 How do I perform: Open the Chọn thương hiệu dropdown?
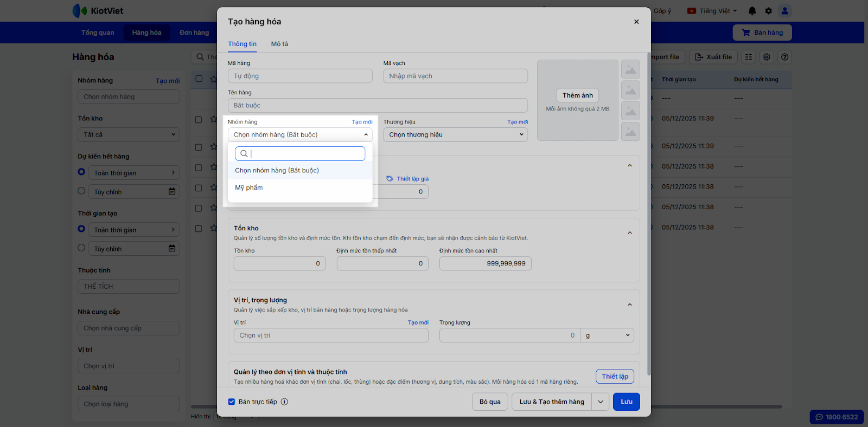coord(455,135)
